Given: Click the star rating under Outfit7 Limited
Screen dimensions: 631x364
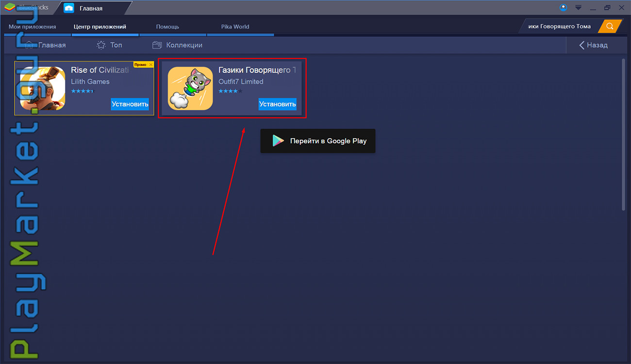Looking at the screenshot, I should (x=231, y=91).
